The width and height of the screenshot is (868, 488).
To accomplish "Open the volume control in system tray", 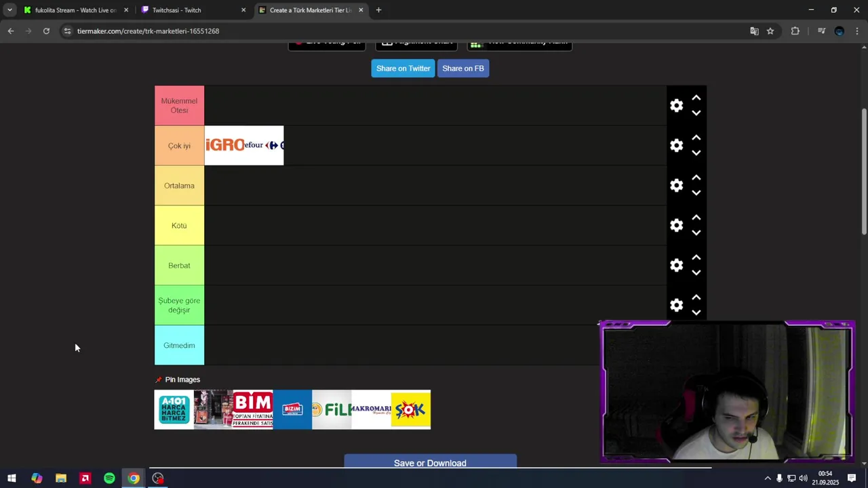I will coord(803,479).
